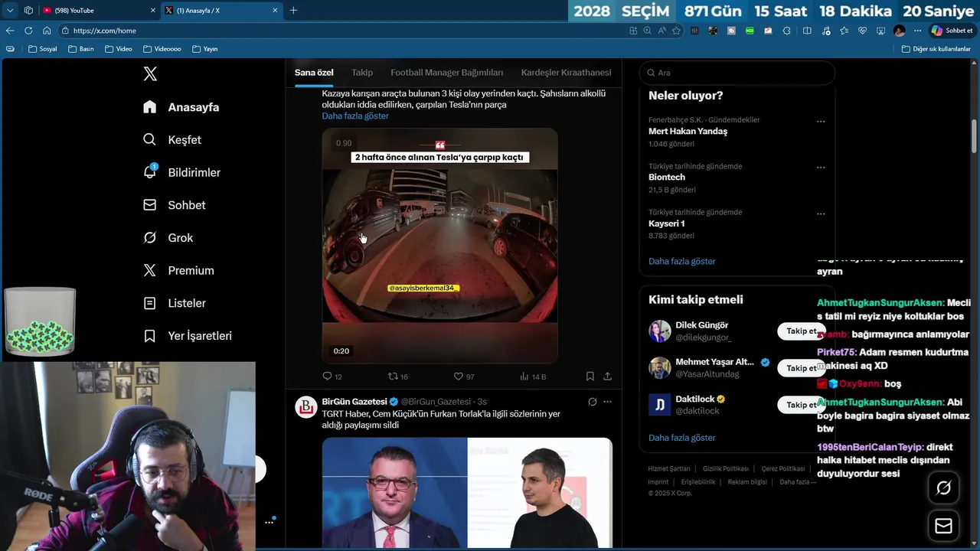980x551 pixels.
Task: Select Kardeşler Kıraathanesi tab
Action: 566,73
